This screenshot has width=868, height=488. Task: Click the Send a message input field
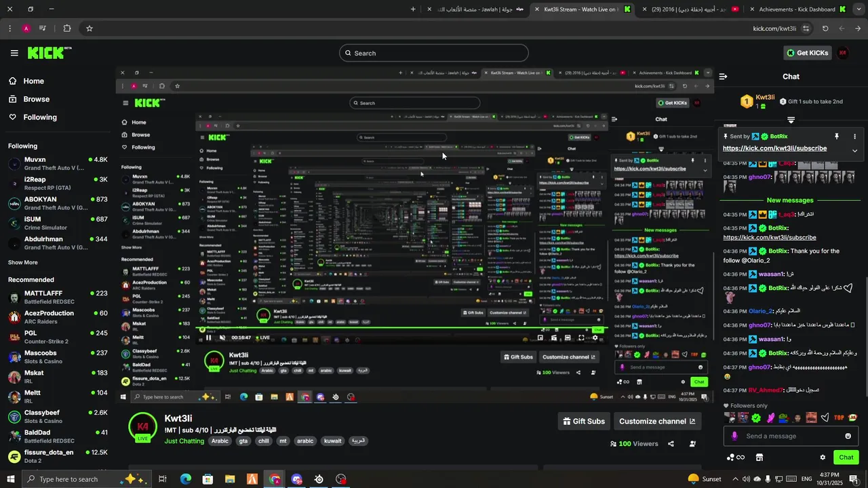791,436
